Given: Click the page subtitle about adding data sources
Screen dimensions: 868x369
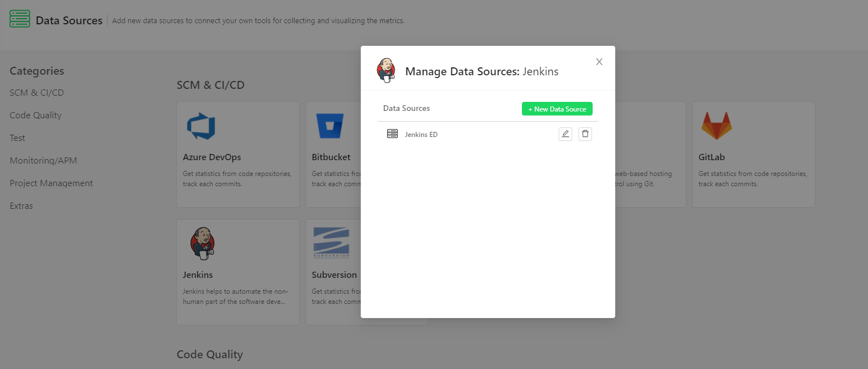Looking at the screenshot, I should tap(258, 21).
